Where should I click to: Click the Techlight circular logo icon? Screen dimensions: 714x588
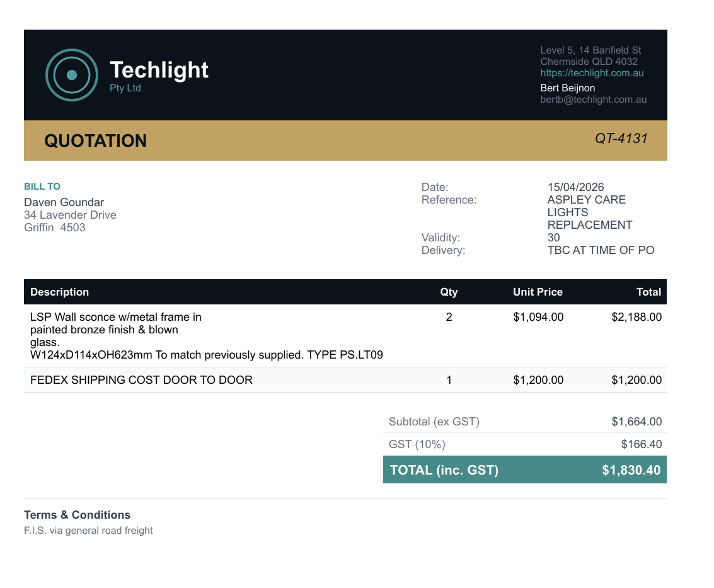(x=72, y=75)
